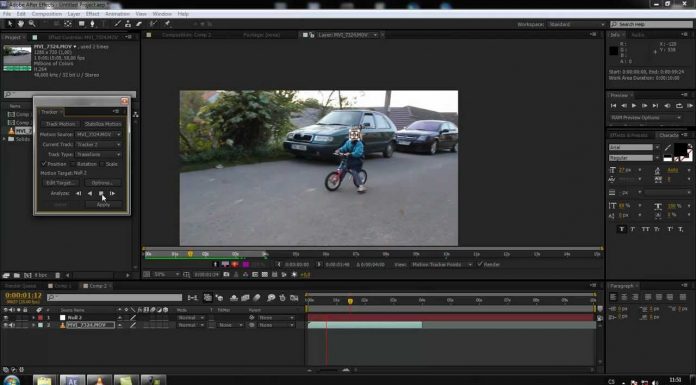Select the Eraser tool
Viewport: 696px width, 385px height.
139,24
